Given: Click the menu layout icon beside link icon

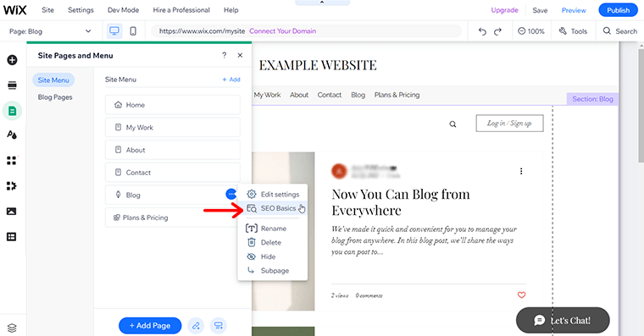Looking at the screenshot, I should (x=219, y=326).
